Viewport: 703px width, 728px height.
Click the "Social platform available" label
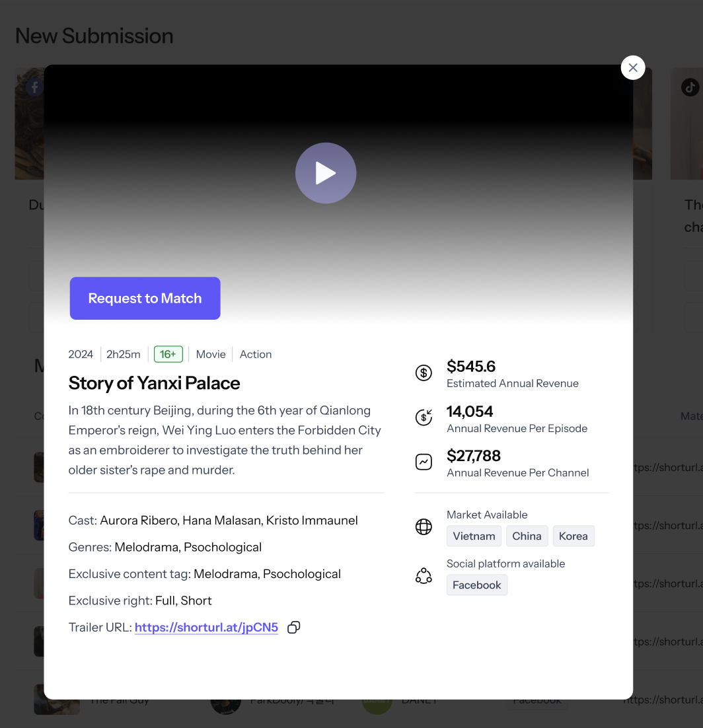pos(505,564)
